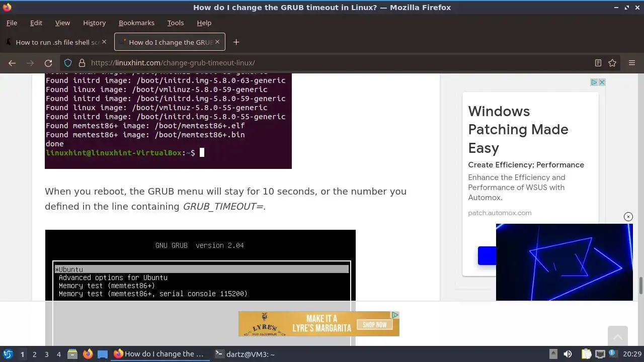This screenshot has height=362, width=644.
Task: Click the blue neon video thumbnail
Action: coord(564,262)
